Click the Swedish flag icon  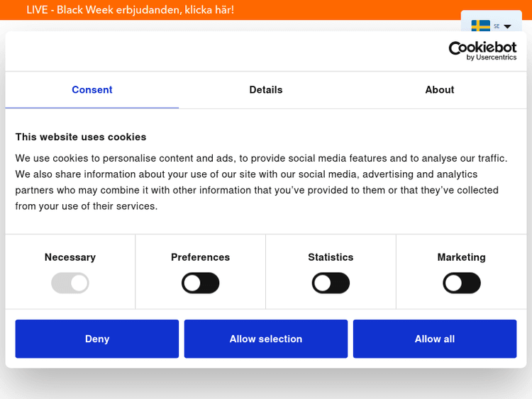tap(480, 26)
